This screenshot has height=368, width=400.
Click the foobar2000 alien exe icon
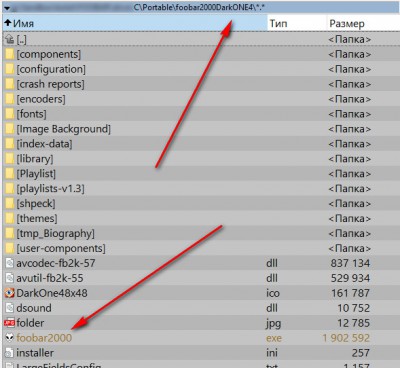pyautogui.click(x=10, y=338)
